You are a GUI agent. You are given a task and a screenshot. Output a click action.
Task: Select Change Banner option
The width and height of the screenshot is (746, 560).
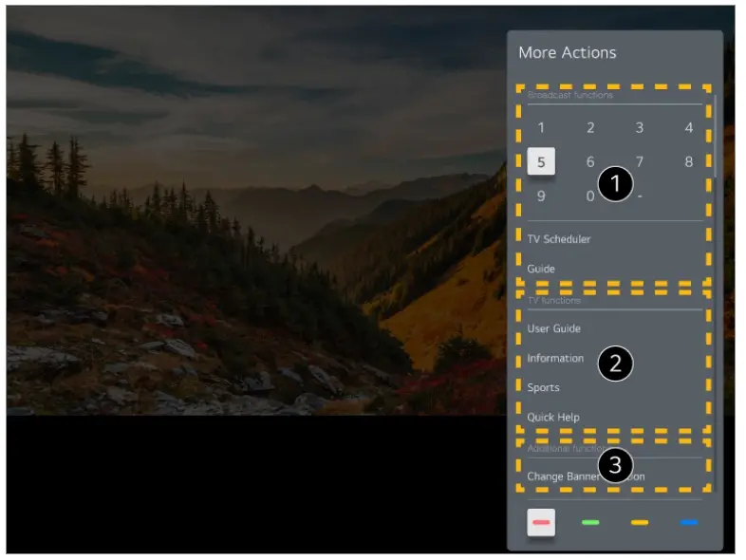coord(587,476)
